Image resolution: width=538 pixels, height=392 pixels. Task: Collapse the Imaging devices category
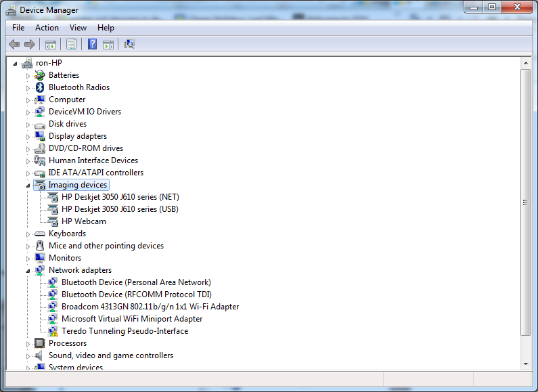(28, 186)
